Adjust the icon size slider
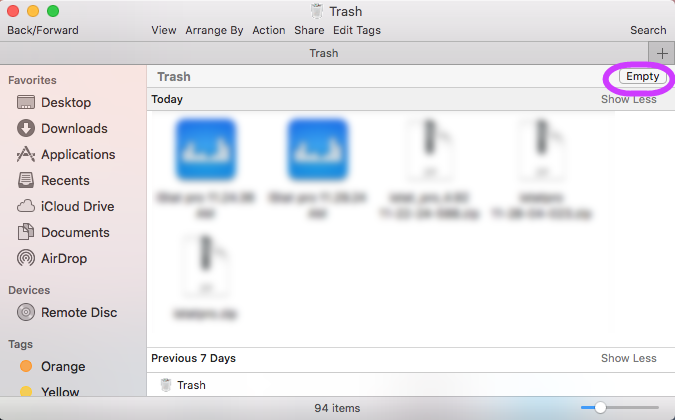Screen dimensions: 675x420 click(x=600, y=407)
